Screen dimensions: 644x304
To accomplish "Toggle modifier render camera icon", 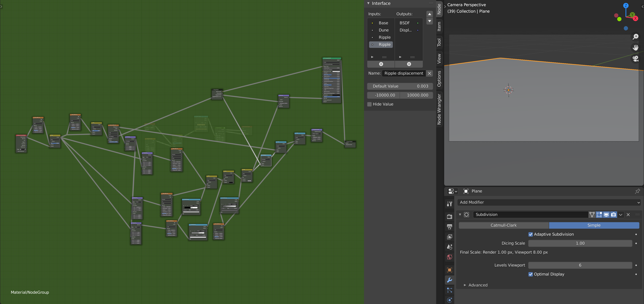I will point(614,215).
